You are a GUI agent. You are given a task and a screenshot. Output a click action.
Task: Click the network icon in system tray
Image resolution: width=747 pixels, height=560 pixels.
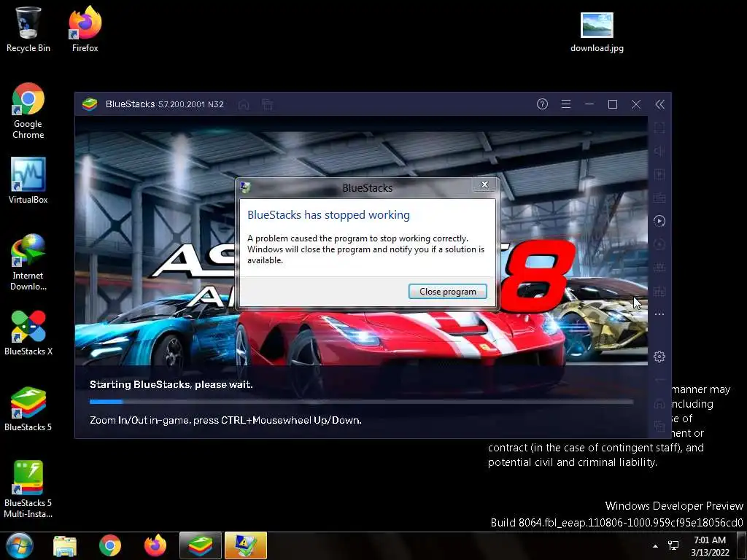673,545
